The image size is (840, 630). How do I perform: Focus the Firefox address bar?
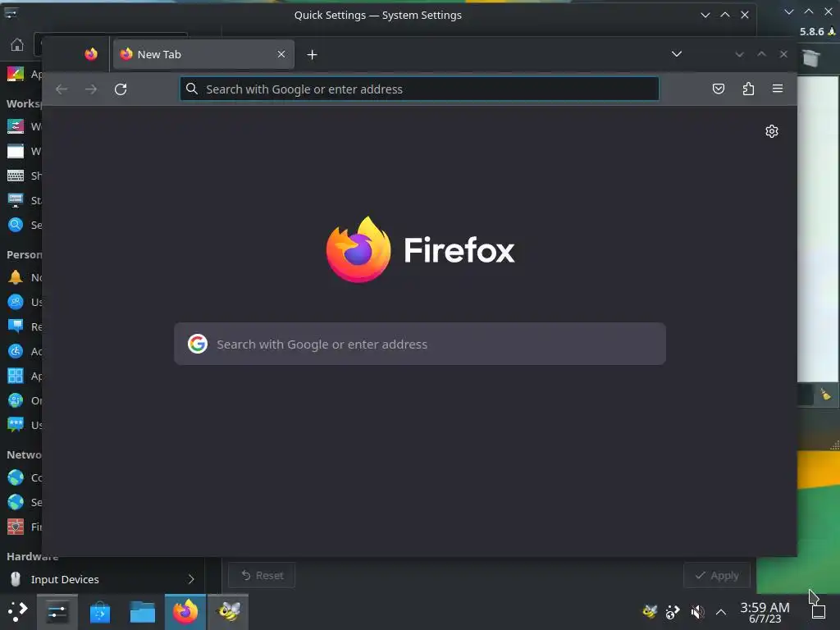(x=419, y=89)
